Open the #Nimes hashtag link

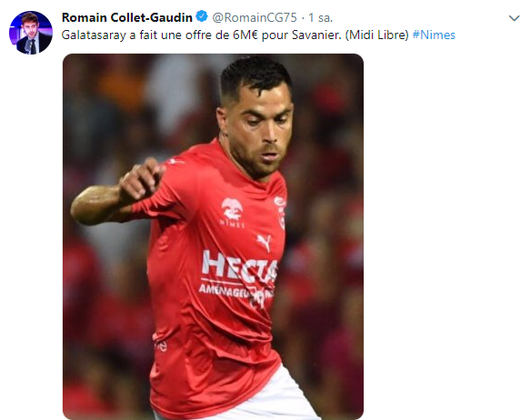(434, 35)
